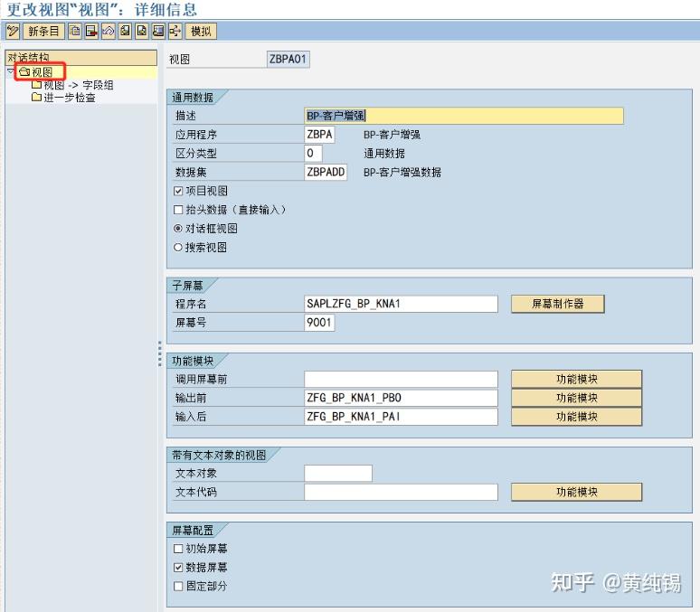This screenshot has width=700, height=612.
Task: Click the 新条目 button
Action: [43, 32]
